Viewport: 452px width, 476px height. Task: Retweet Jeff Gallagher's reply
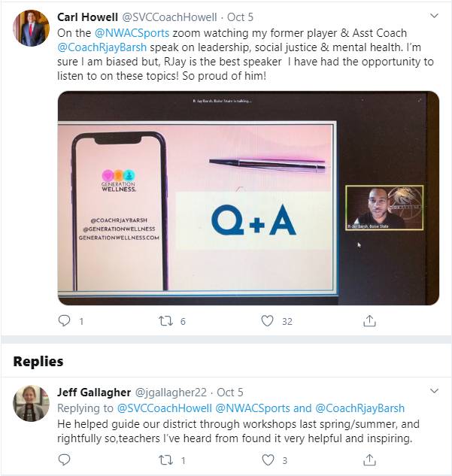[165, 460]
